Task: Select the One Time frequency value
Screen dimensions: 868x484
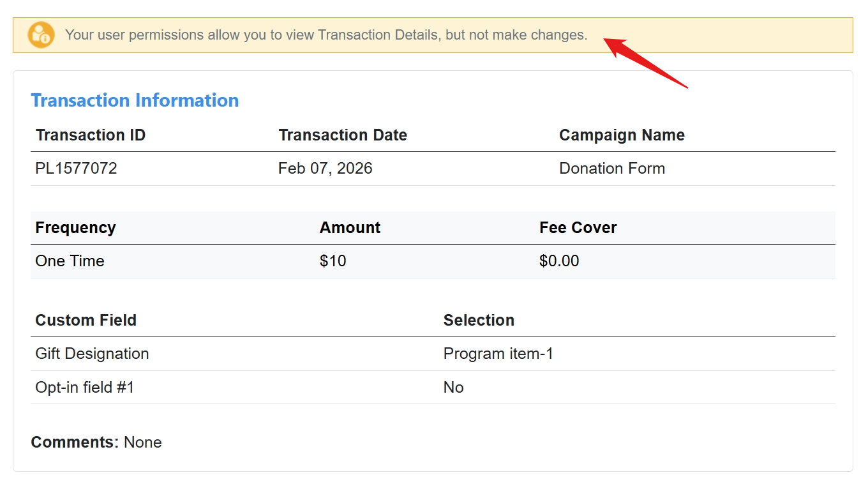Action: pos(70,261)
